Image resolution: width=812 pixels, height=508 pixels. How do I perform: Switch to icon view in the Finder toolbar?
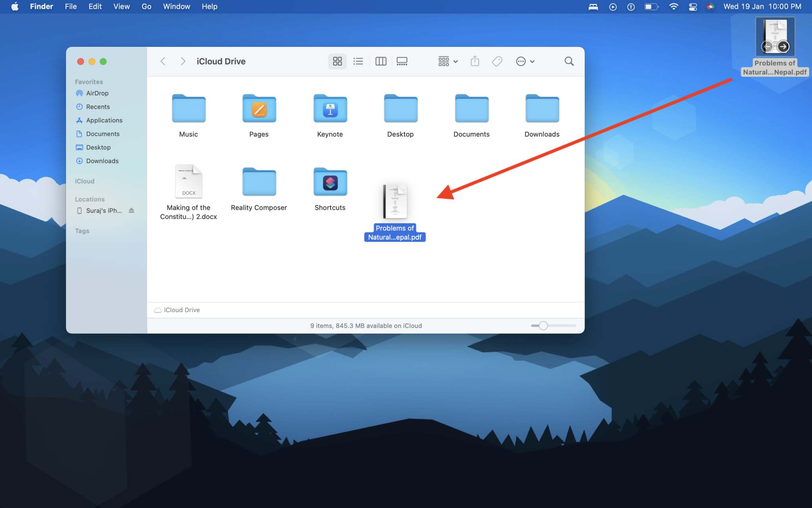click(337, 61)
